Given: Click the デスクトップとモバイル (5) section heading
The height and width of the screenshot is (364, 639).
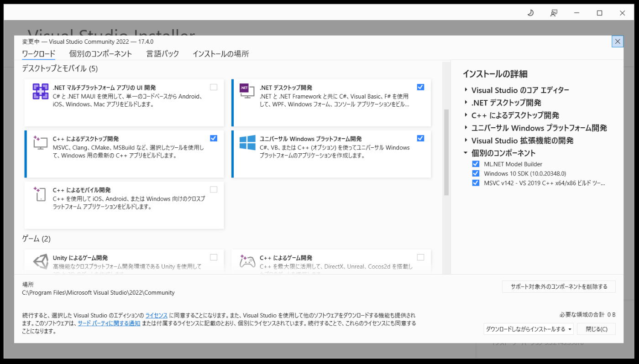Looking at the screenshot, I should tap(60, 69).
